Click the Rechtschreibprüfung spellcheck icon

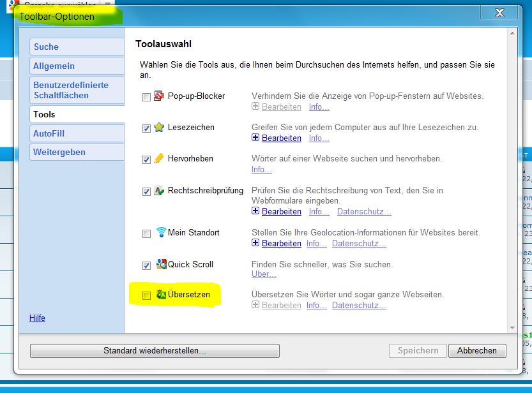[159, 190]
